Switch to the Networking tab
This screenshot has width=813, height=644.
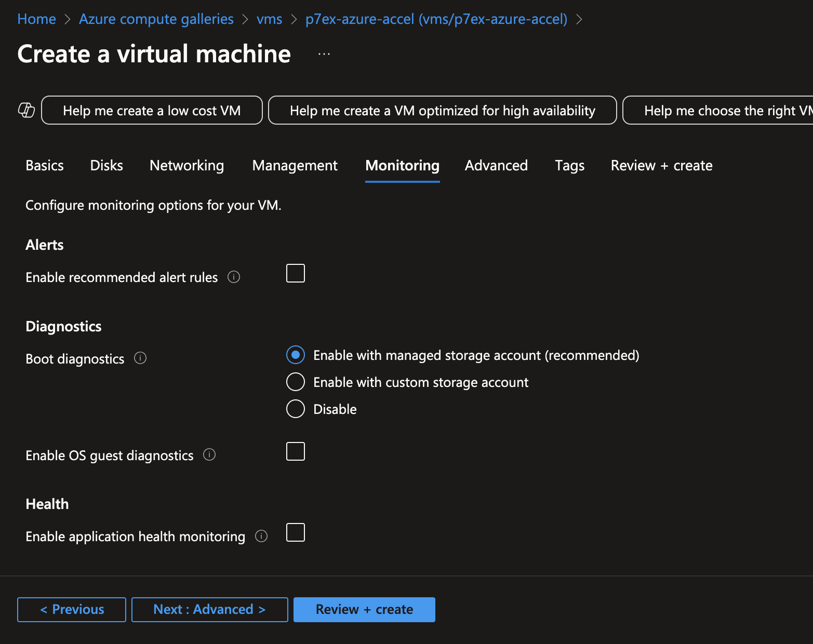pos(186,166)
